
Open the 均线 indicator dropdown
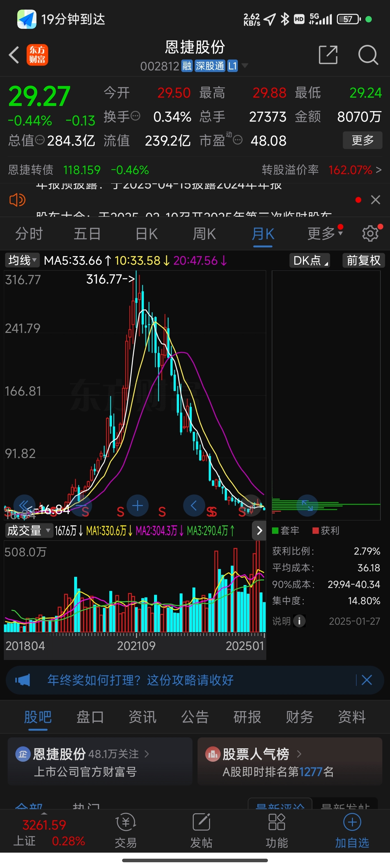click(22, 260)
